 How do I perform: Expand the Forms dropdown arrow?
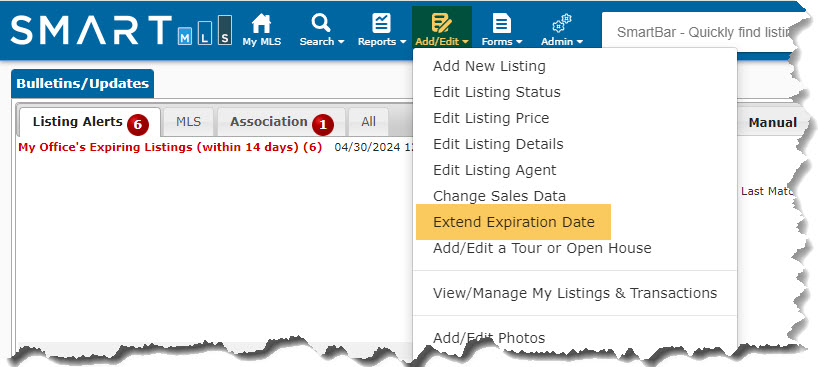pos(519,42)
